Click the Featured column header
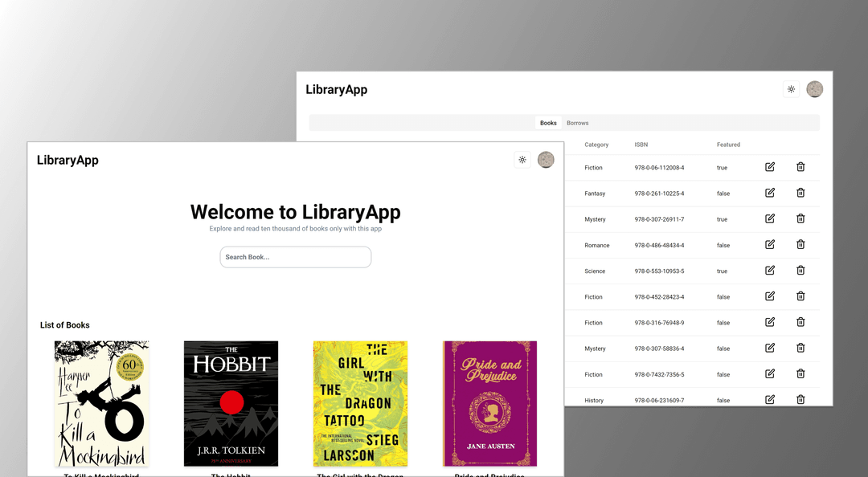Screen dimensions: 868x477 pos(728,145)
